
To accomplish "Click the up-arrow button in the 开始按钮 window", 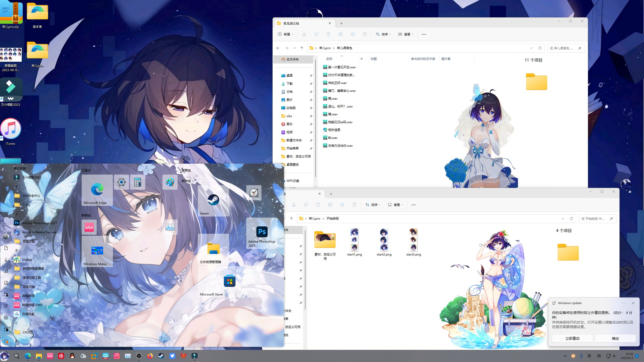I will (x=291, y=219).
